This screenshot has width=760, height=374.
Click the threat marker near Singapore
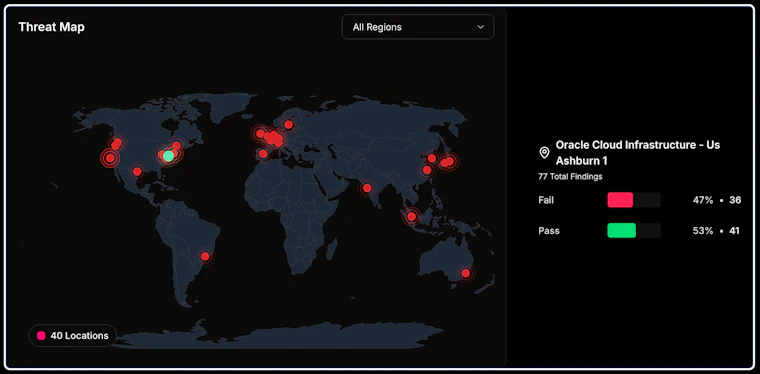coord(412,216)
